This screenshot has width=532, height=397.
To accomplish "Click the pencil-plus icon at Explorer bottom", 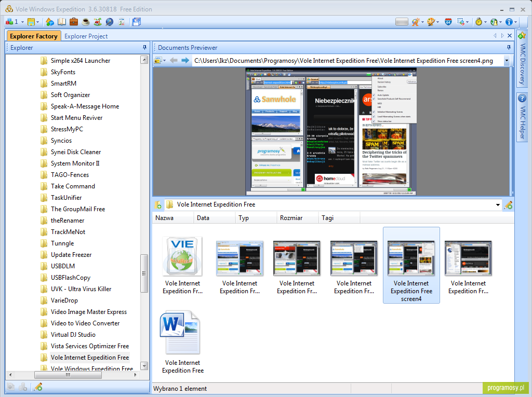I will click(x=38, y=387).
